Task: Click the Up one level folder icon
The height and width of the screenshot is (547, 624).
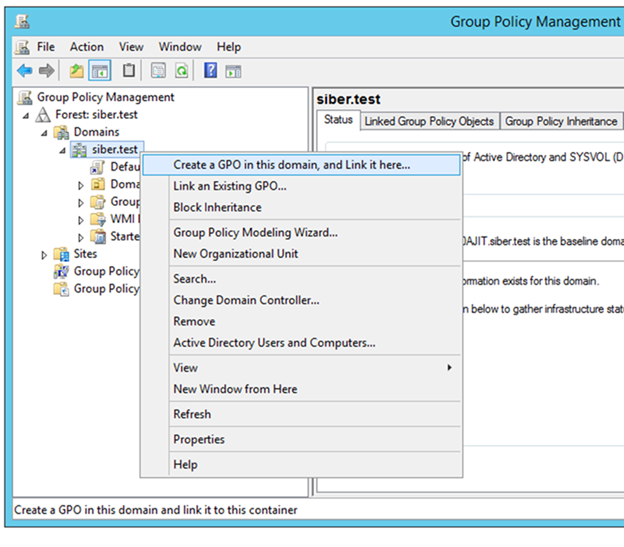Action: click(76, 71)
